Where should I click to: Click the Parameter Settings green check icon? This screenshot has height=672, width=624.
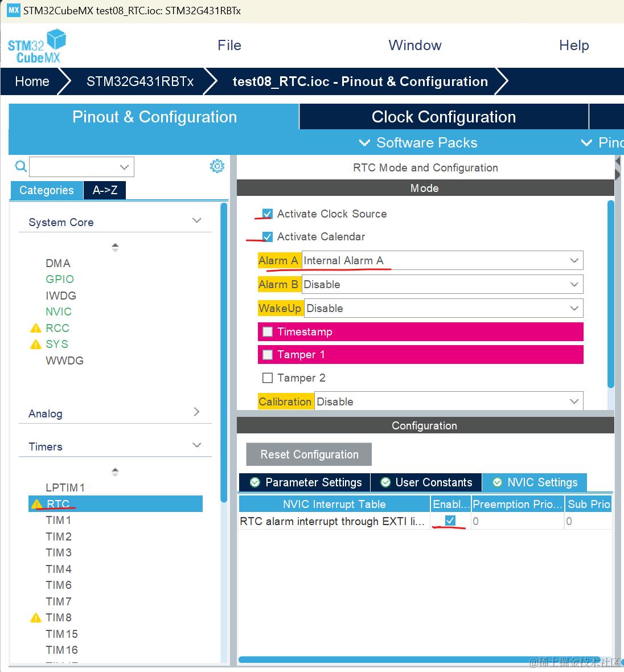pos(255,482)
